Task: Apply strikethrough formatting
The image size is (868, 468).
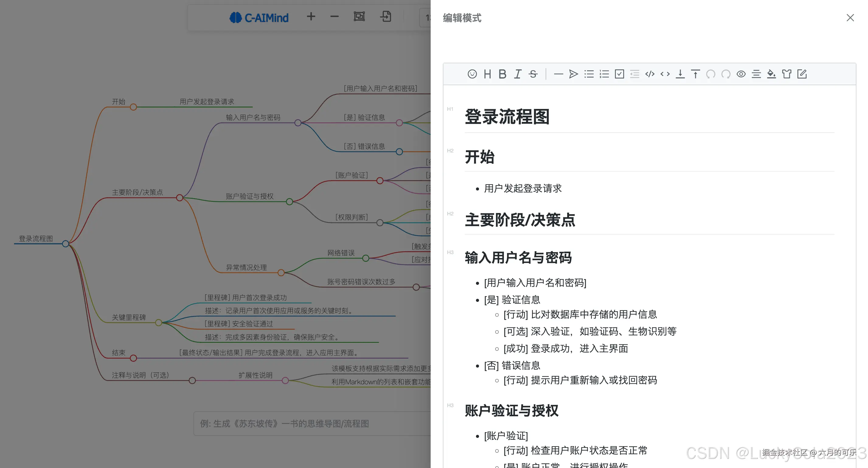Action: tap(533, 74)
